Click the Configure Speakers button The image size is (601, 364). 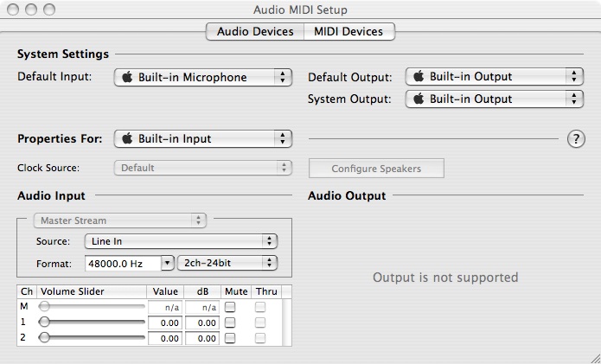pos(376,169)
